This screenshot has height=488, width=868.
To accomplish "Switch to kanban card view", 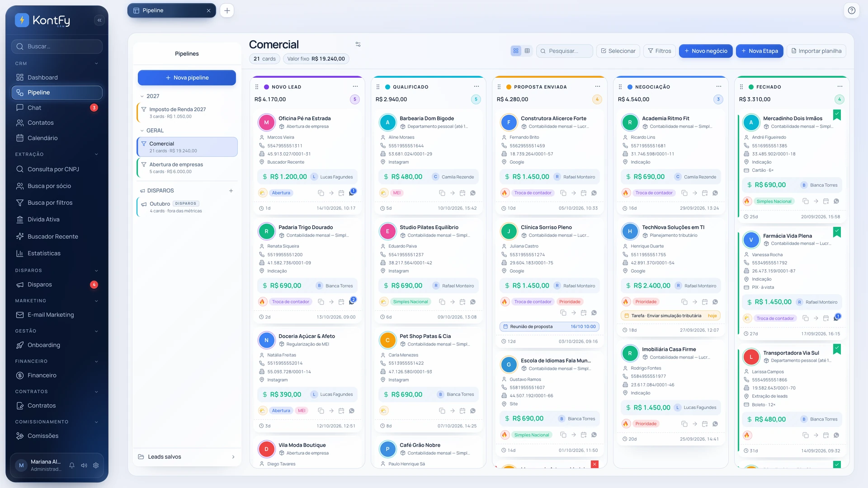I will click(516, 51).
